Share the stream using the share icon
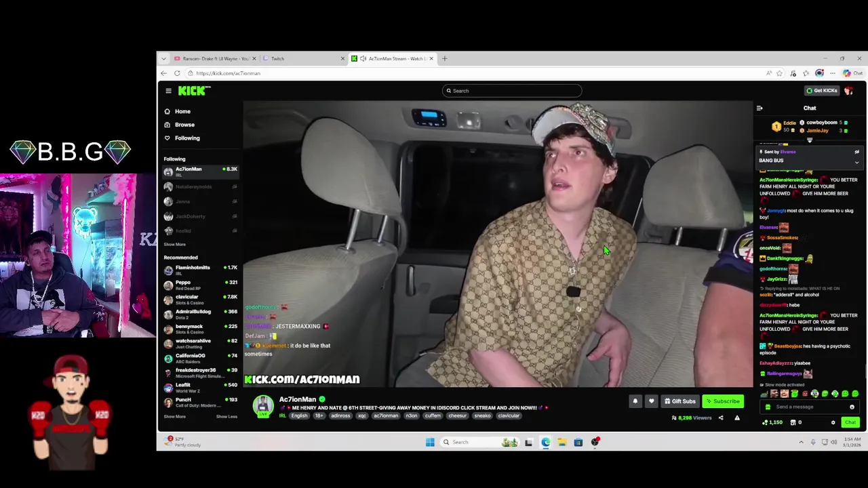This screenshot has height=488, width=868. tap(721, 418)
